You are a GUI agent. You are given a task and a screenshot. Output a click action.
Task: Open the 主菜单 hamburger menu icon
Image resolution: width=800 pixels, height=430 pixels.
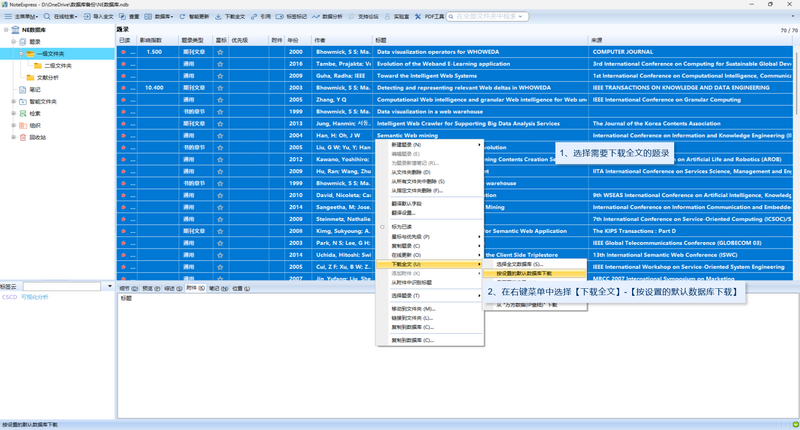pyautogui.click(x=8, y=16)
